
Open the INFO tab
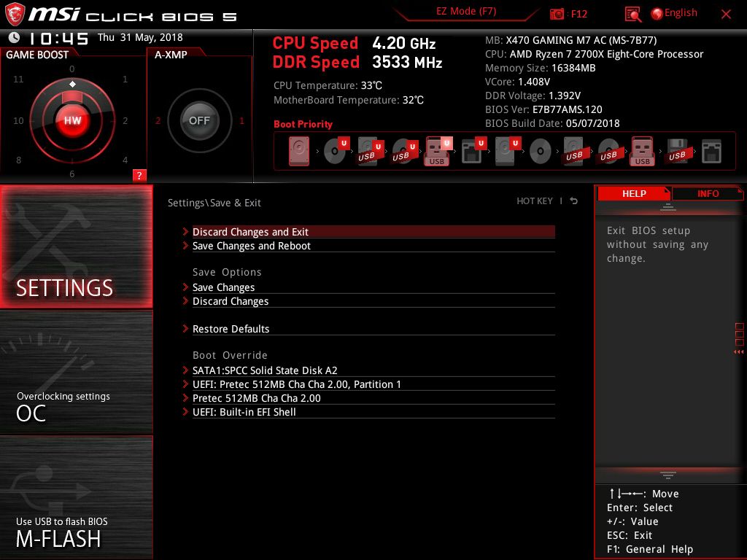(x=708, y=193)
